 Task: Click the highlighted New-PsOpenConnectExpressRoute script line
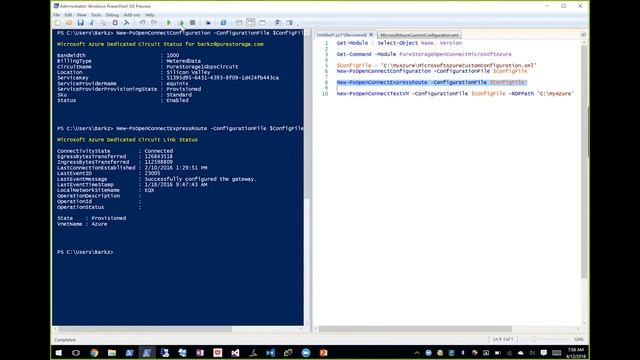click(431, 82)
